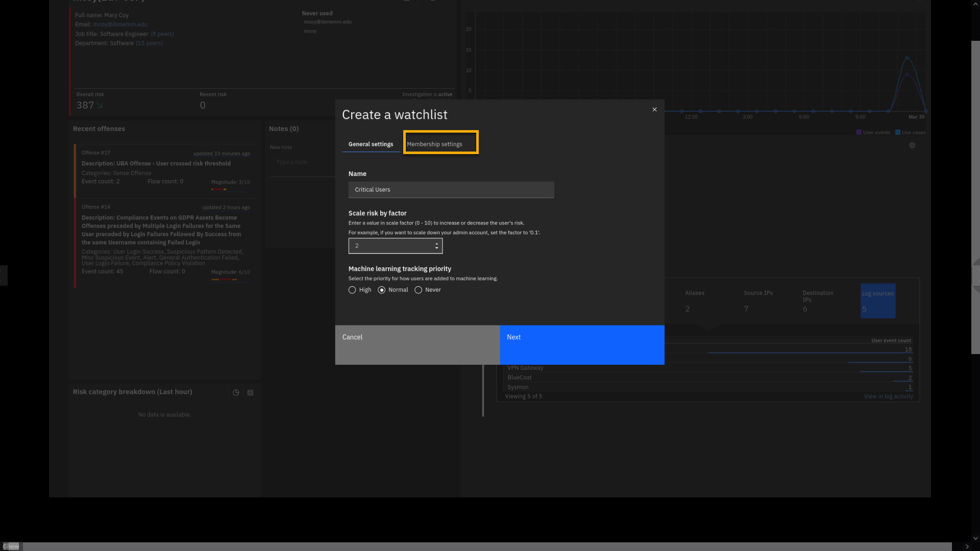Click the watchlist Name input field
The width and height of the screenshot is (980, 551).
tap(451, 190)
